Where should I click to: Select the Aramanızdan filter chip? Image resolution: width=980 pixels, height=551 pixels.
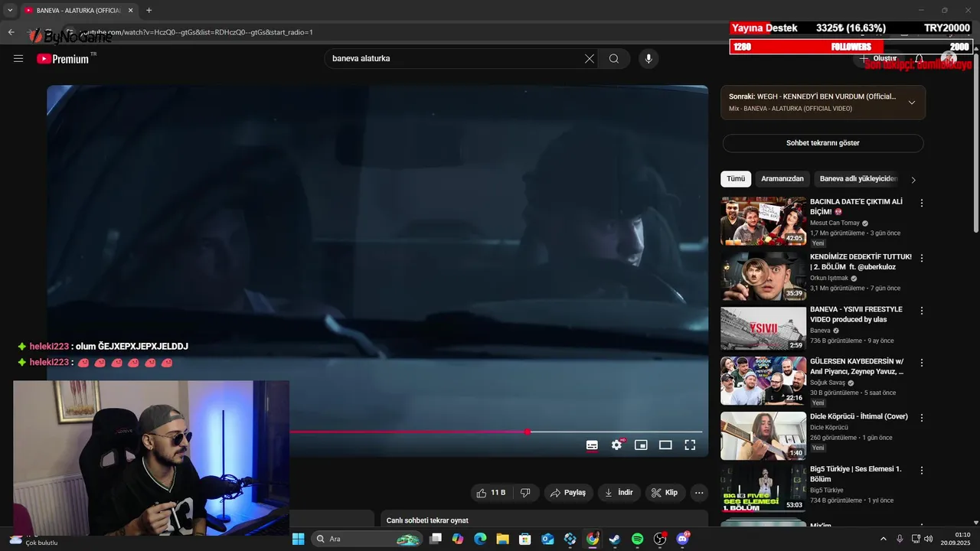tap(782, 179)
